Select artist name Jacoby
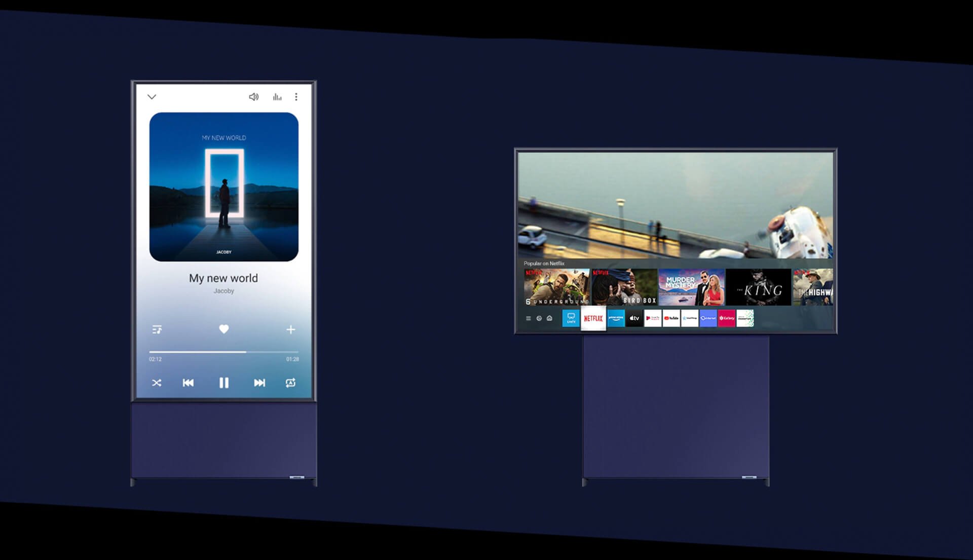 click(x=223, y=291)
